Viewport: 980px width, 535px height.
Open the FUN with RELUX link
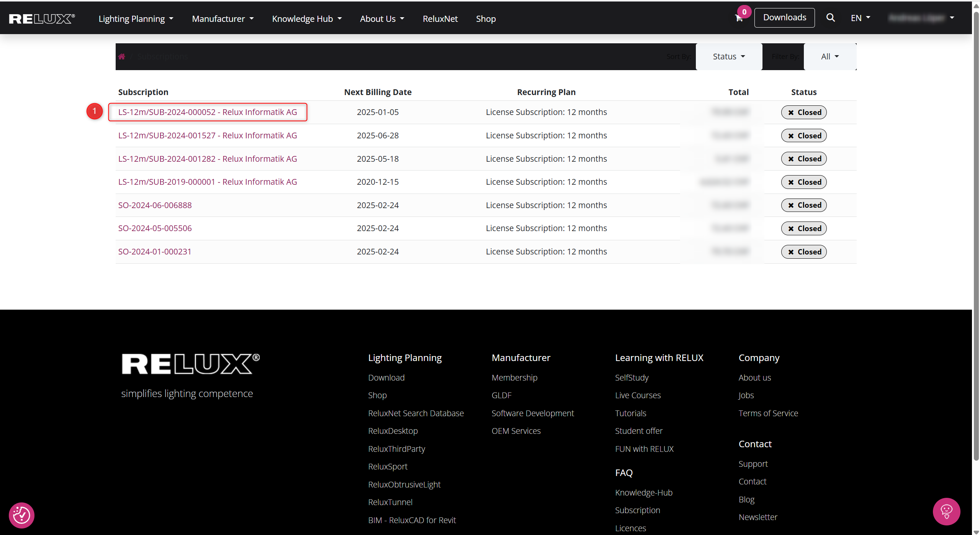[645, 449]
